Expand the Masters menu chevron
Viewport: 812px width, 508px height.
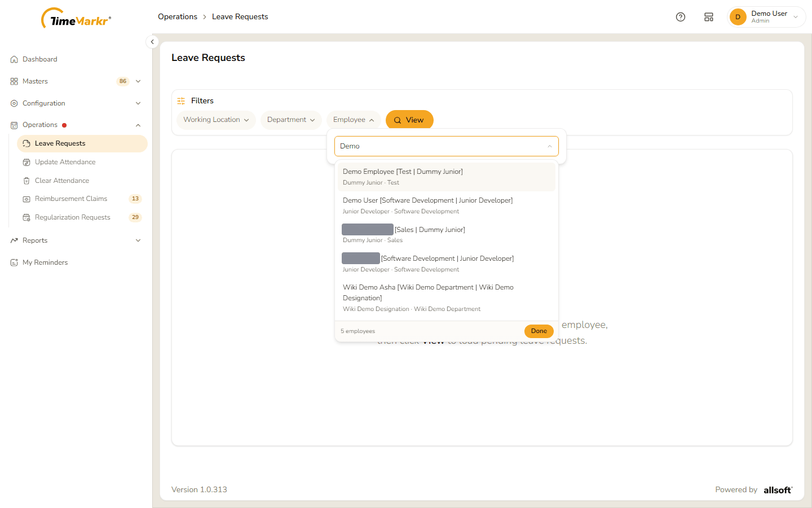(x=138, y=81)
